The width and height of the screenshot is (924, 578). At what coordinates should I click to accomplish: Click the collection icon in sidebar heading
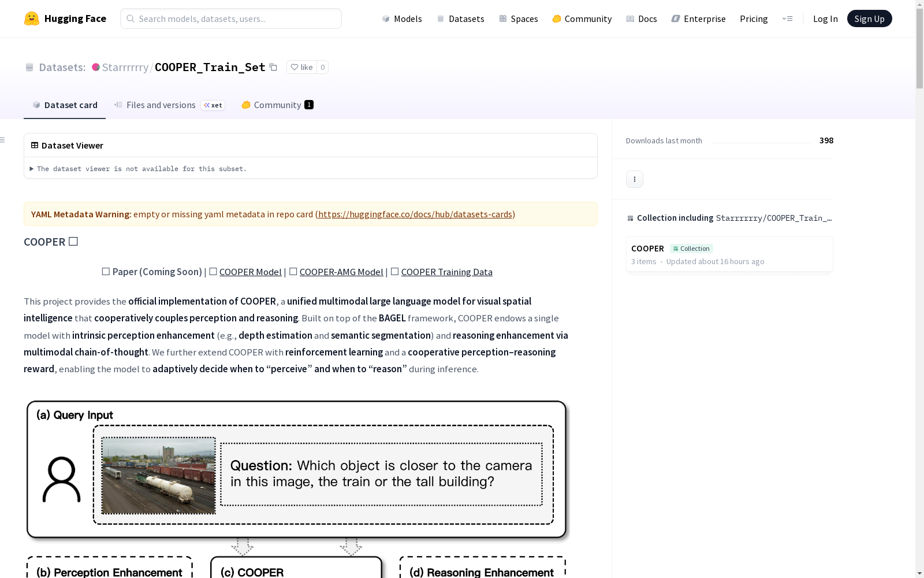pos(630,218)
